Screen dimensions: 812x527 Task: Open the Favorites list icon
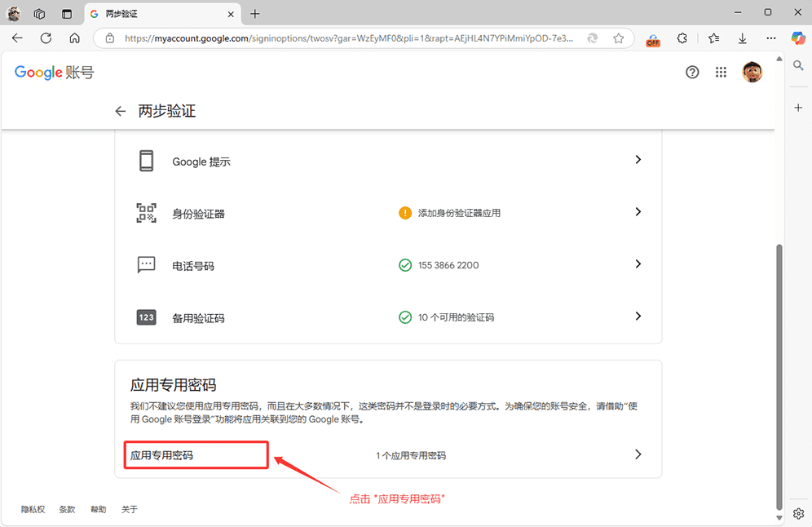(x=713, y=38)
